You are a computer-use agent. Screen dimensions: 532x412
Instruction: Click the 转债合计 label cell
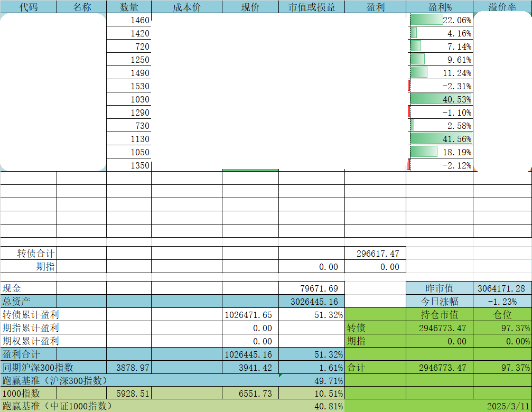click(x=29, y=253)
